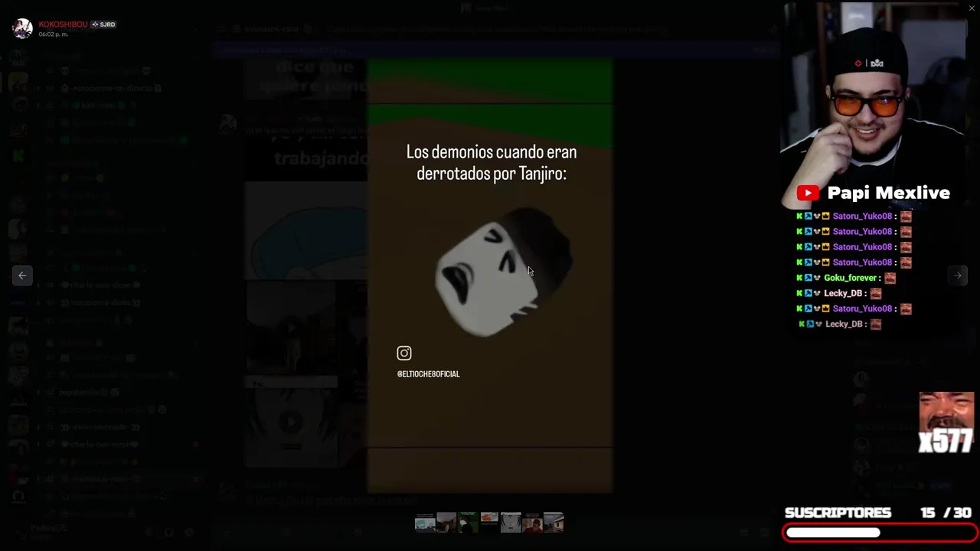The width and height of the screenshot is (980, 551).
Task: Click the enlarged Tanjiro meme image
Action: 490,276
